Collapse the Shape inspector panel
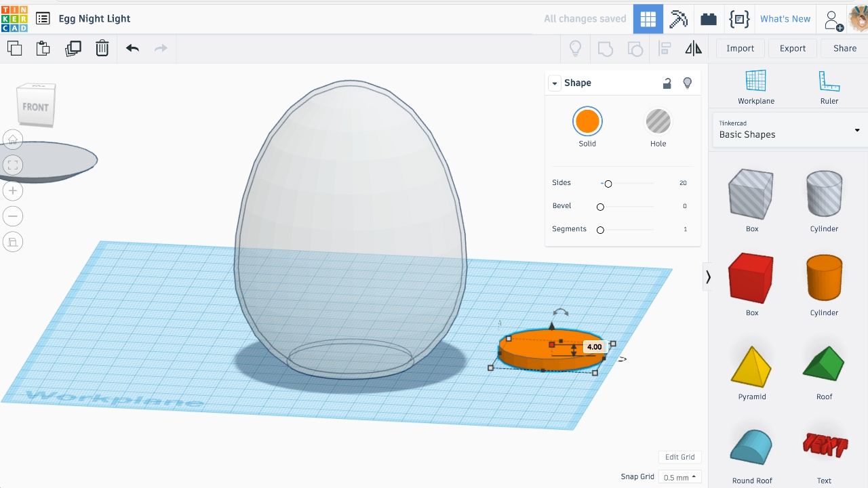The image size is (868, 488). pos(555,83)
